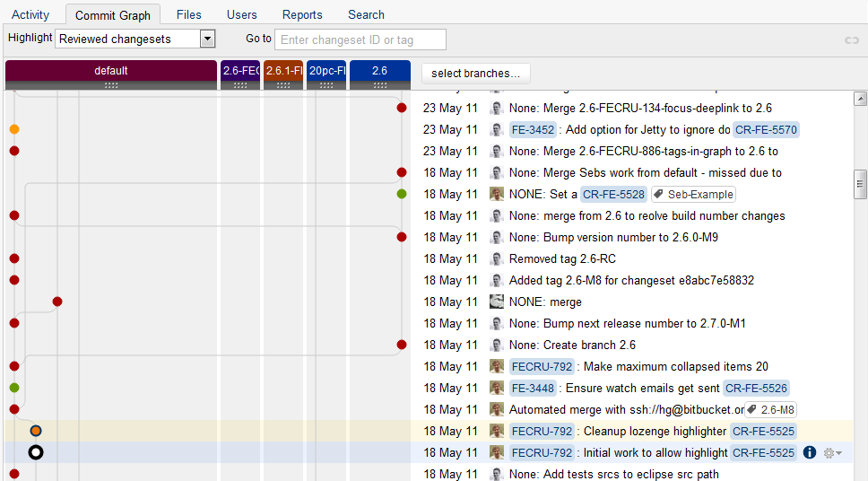This screenshot has width=868, height=481.
Task: Click the permalink chain icon
Action: [851, 40]
